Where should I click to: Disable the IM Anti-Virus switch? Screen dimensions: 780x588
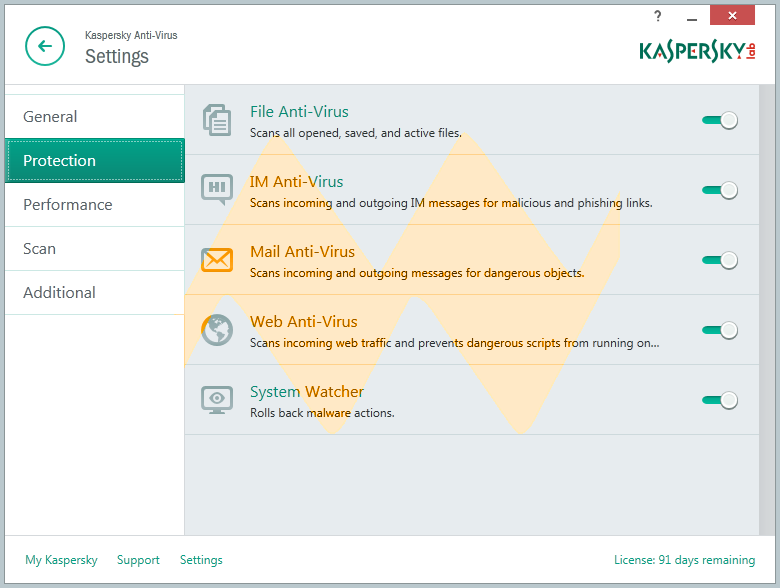(x=720, y=190)
